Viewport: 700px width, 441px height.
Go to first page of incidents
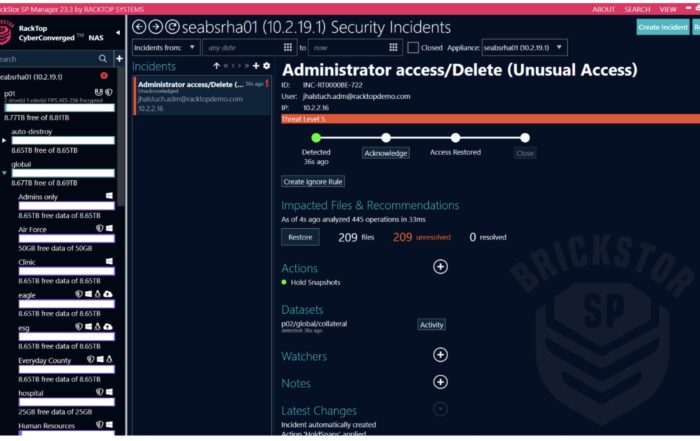click(x=226, y=66)
